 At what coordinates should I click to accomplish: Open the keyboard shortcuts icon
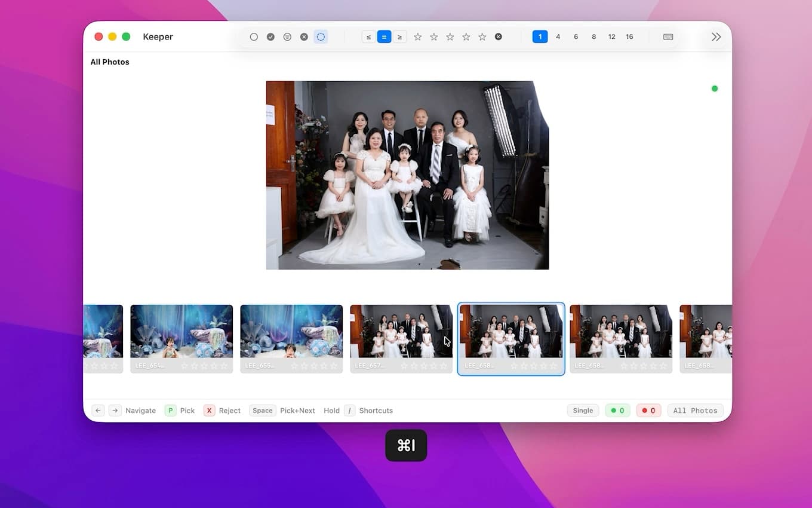pyautogui.click(x=668, y=37)
